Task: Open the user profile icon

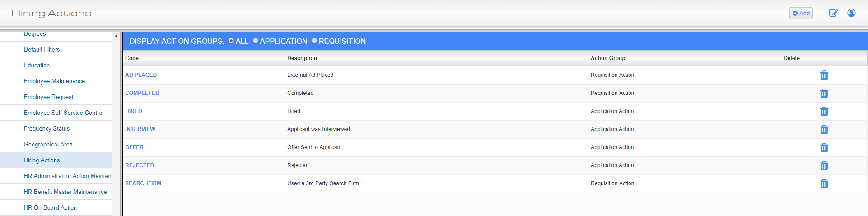Action: [x=851, y=13]
